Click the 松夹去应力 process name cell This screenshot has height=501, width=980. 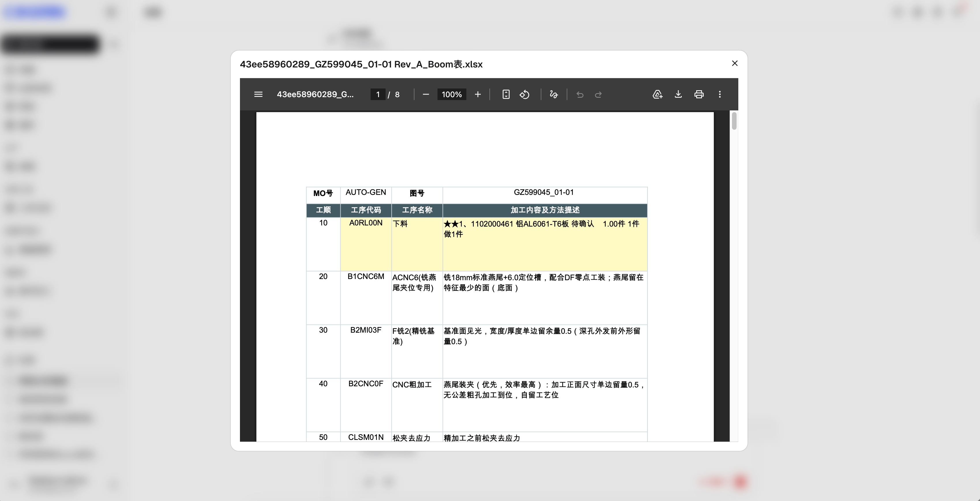[x=417, y=437]
